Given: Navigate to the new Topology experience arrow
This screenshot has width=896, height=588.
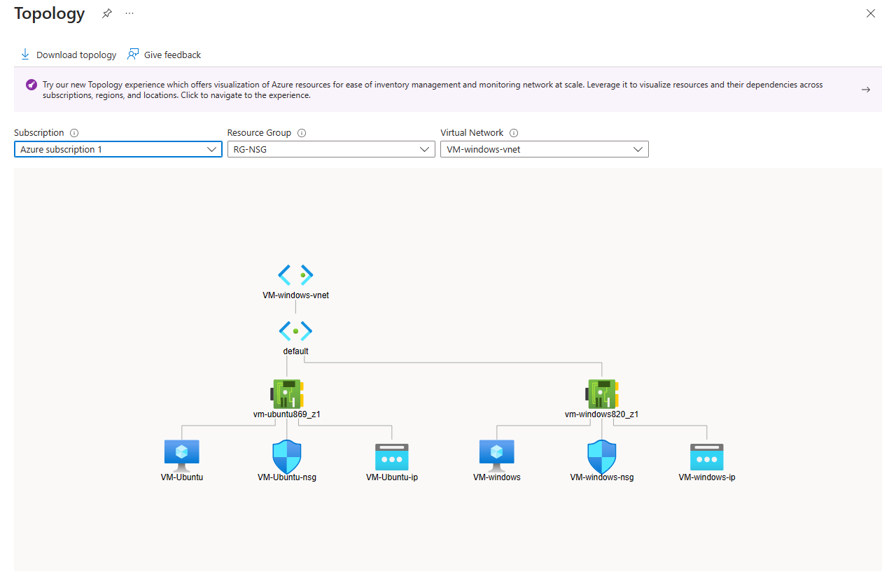Looking at the screenshot, I should tap(866, 89).
